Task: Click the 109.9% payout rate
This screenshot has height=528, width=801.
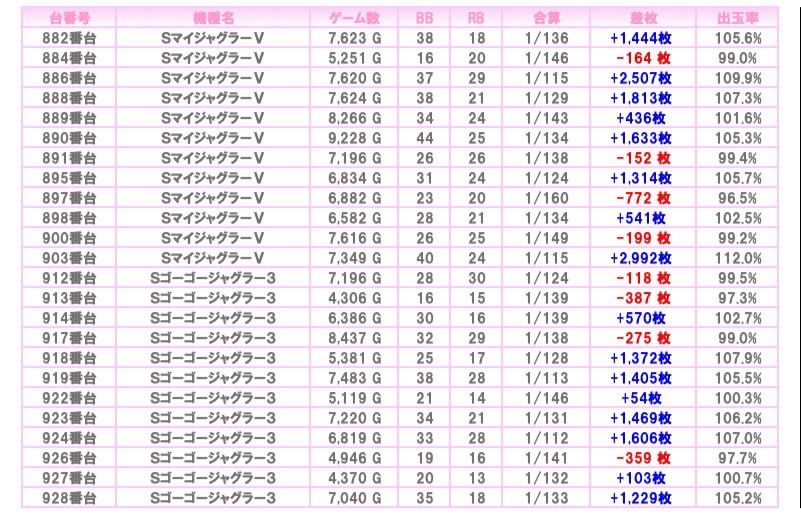Action: 738,78
